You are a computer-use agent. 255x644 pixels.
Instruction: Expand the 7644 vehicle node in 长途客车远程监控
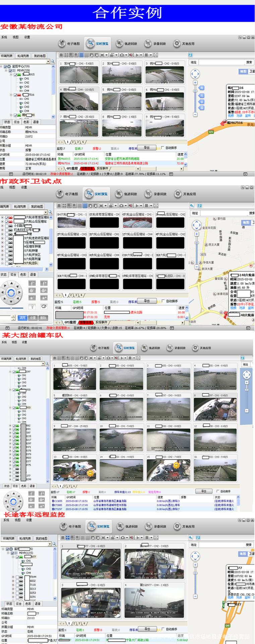(x=13, y=577)
